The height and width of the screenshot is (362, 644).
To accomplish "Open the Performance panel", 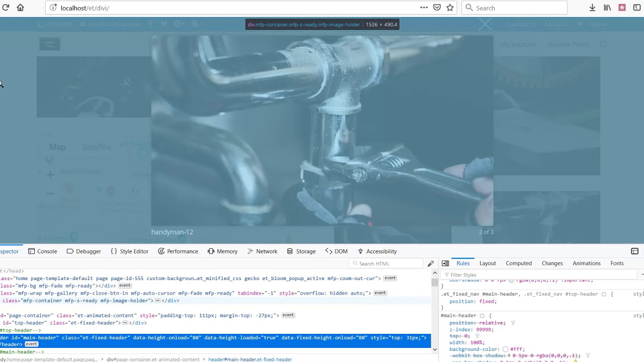I will 178,251.
